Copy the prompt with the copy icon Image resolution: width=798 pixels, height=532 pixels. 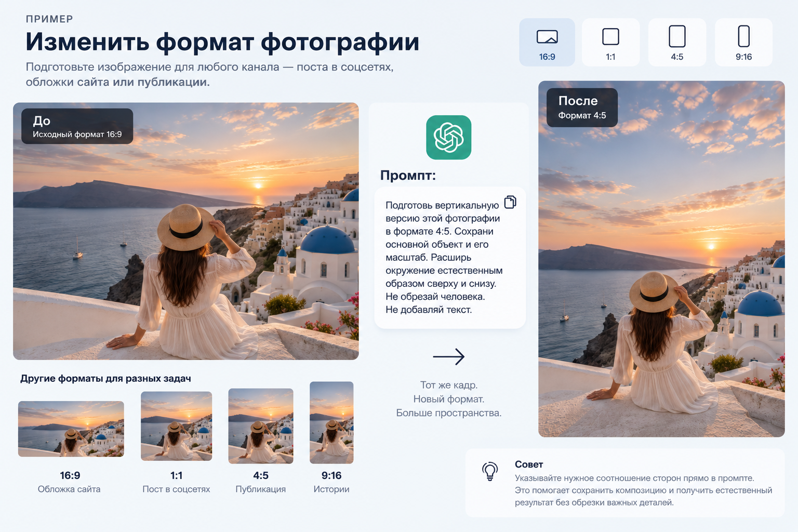[510, 202]
